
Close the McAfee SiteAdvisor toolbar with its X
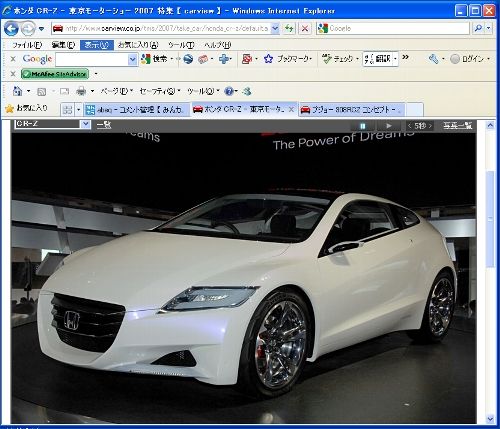pyautogui.click(x=13, y=74)
